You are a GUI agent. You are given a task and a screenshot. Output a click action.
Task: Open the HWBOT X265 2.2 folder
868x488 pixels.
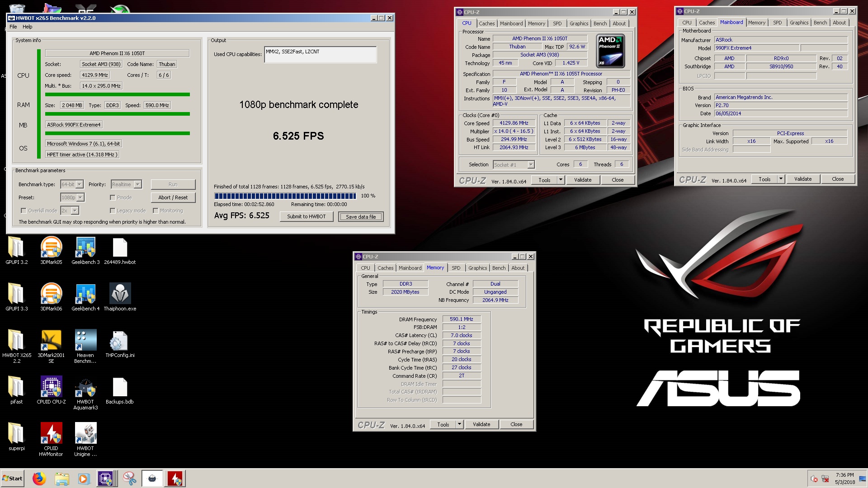tap(16, 346)
